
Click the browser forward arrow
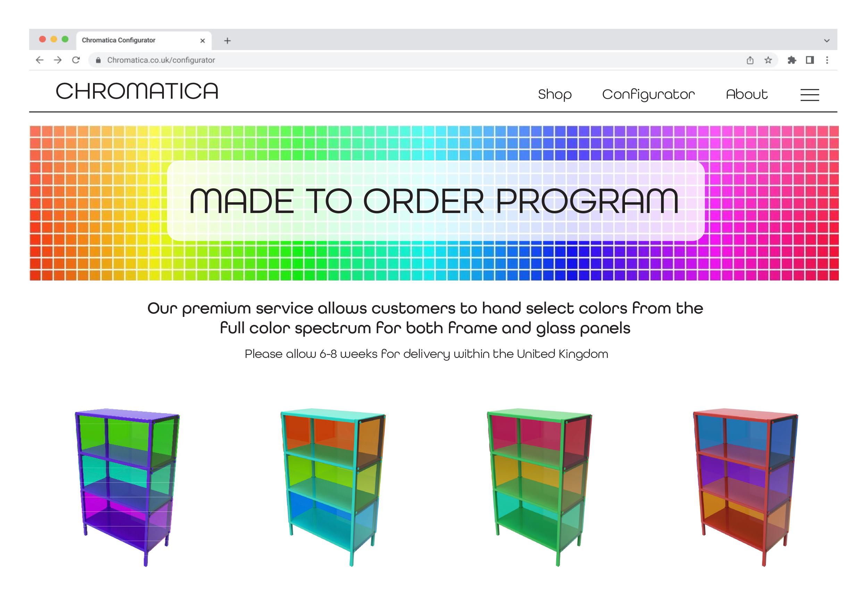click(x=58, y=60)
